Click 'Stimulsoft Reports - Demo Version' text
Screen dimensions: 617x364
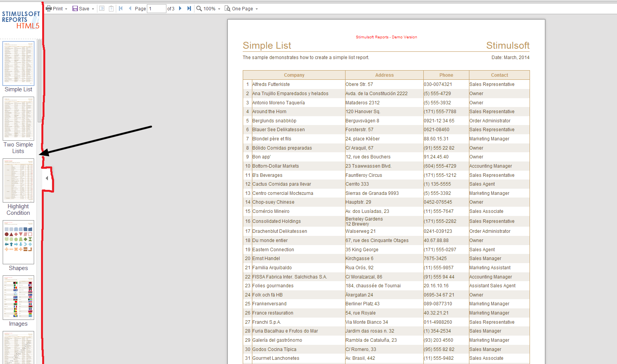[386, 37]
